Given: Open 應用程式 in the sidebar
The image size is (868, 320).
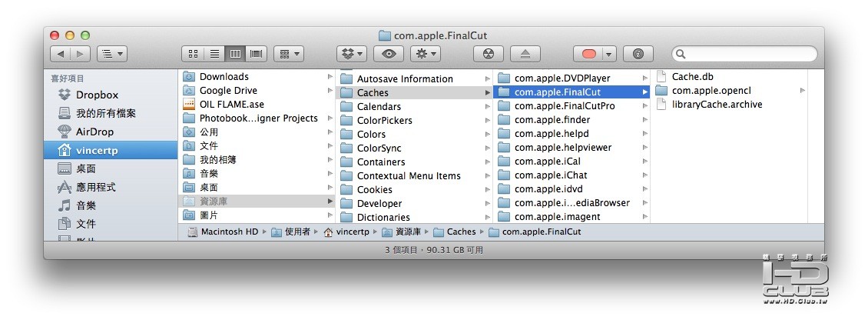Looking at the screenshot, I should pyautogui.click(x=111, y=187).
